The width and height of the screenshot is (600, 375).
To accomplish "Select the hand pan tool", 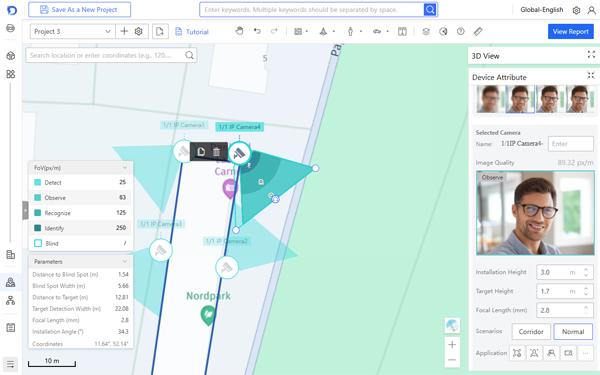I will 240,31.
